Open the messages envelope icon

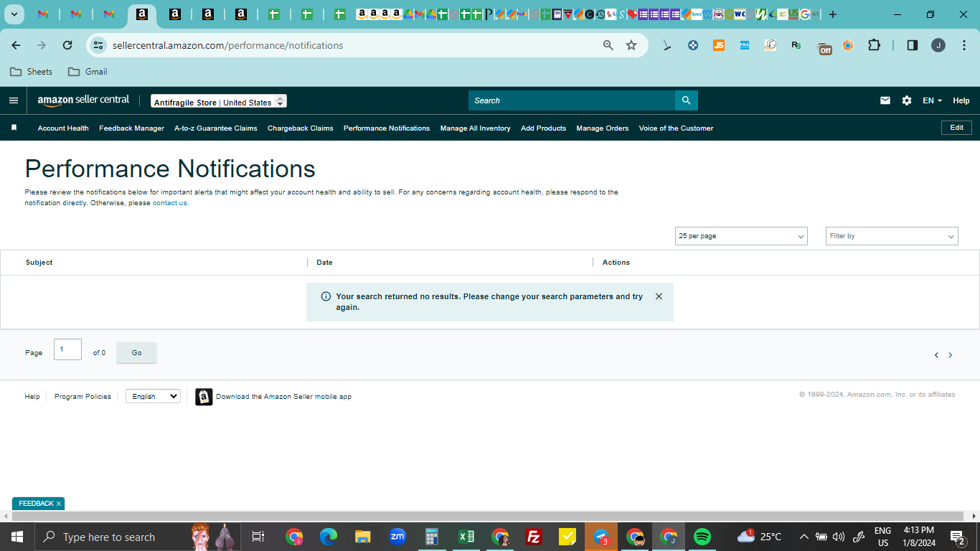click(x=885, y=100)
